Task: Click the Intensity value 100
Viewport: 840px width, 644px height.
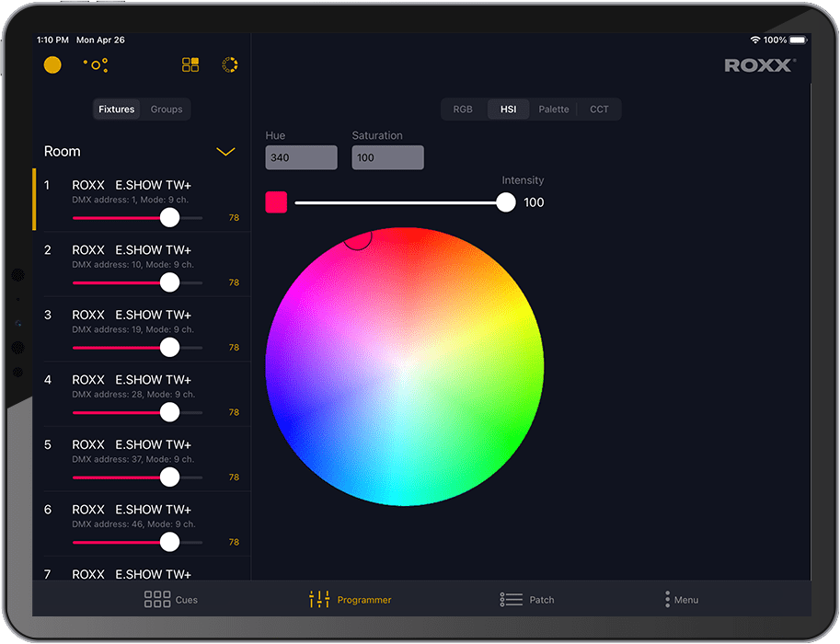Action: click(x=534, y=202)
